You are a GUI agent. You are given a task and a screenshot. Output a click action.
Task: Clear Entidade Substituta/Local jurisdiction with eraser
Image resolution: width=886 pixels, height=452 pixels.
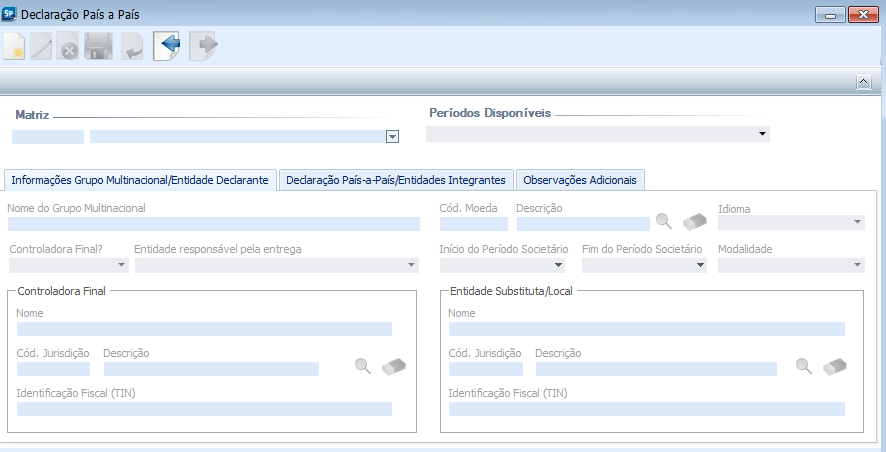pos(835,366)
